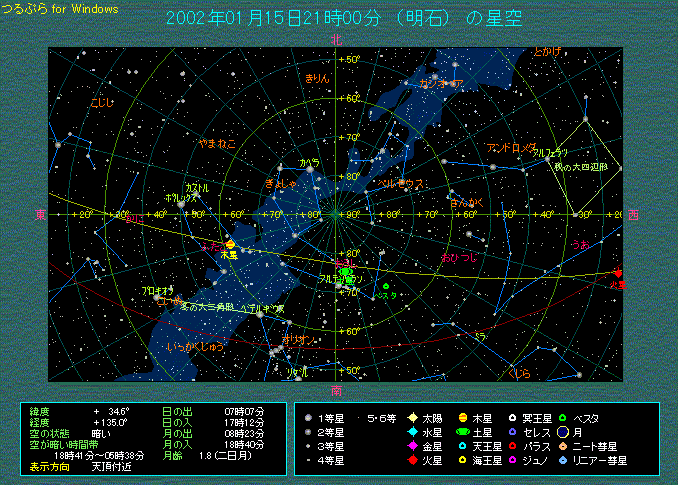Click the west (西) direction label
Viewport: 678px width, 485px height.
tap(632, 215)
